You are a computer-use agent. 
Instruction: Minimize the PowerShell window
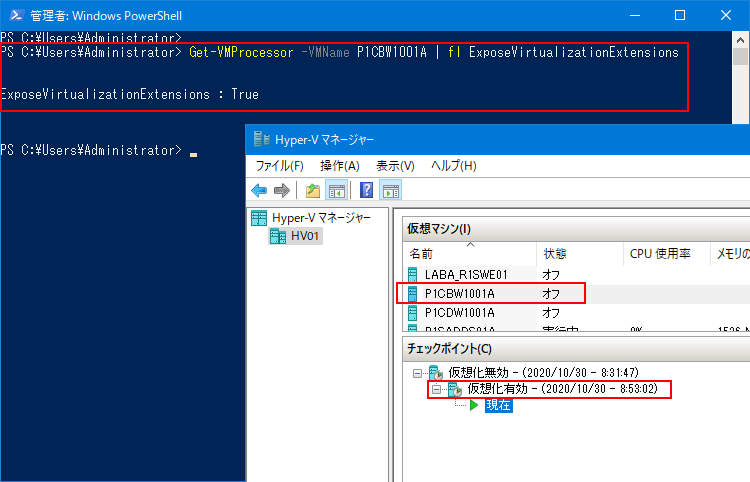[x=635, y=15]
